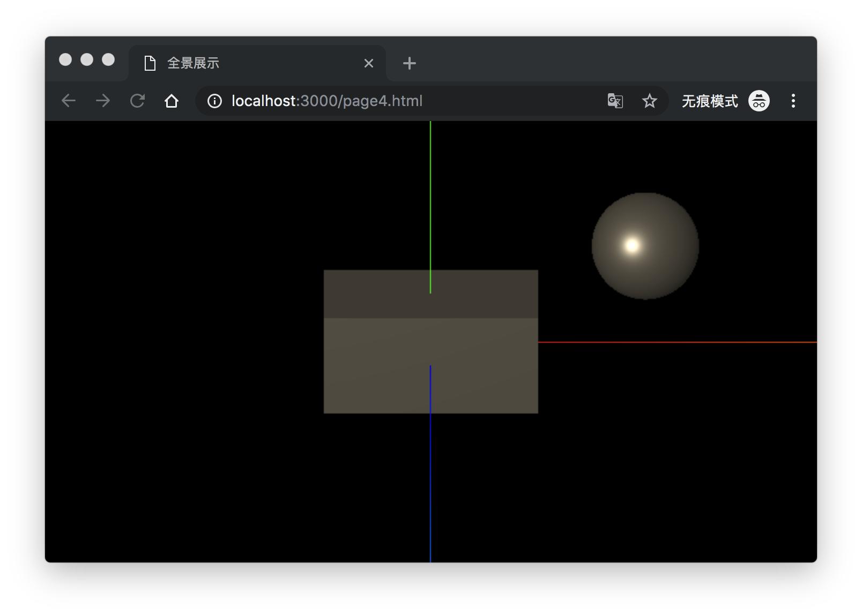Click the leftmost window close button

pyautogui.click(x=65, y=59)
